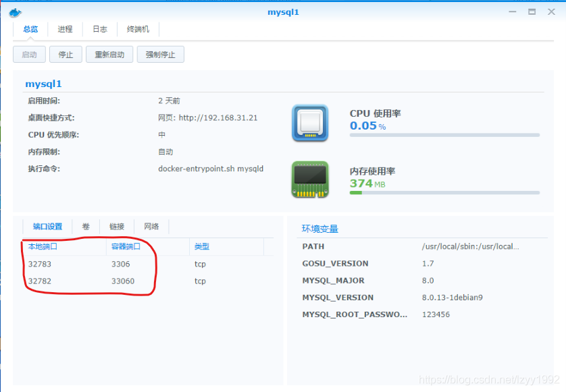Click the 2 天前 uptime value
Image resolution: width=566 pixels, height=392 pixels.
[169, 101]
